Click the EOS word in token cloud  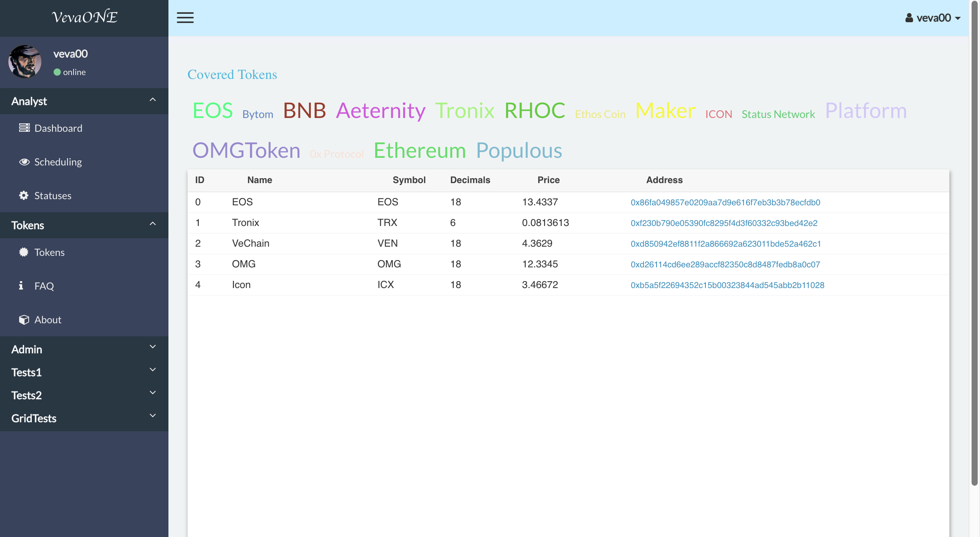(x=213, y=110)
